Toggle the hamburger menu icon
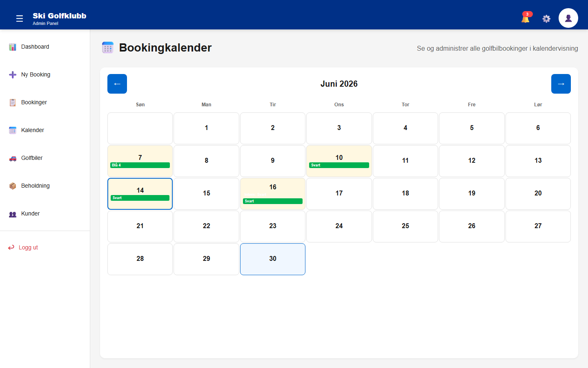The width and height of the screenshot is (588, 368). coord(20,18)
